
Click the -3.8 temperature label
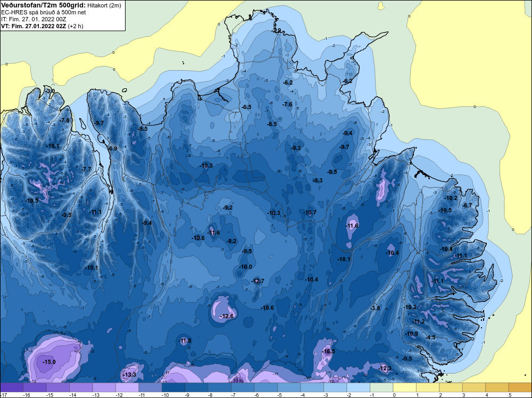click(375, 308)
